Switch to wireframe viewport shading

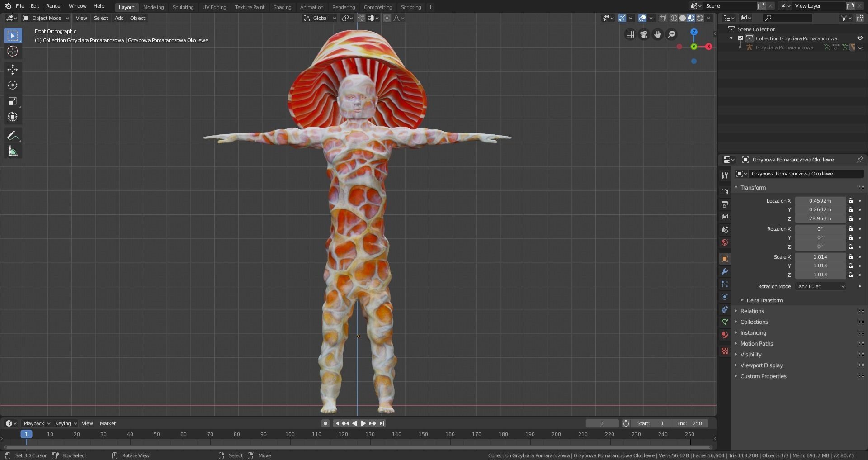point(674,18)
